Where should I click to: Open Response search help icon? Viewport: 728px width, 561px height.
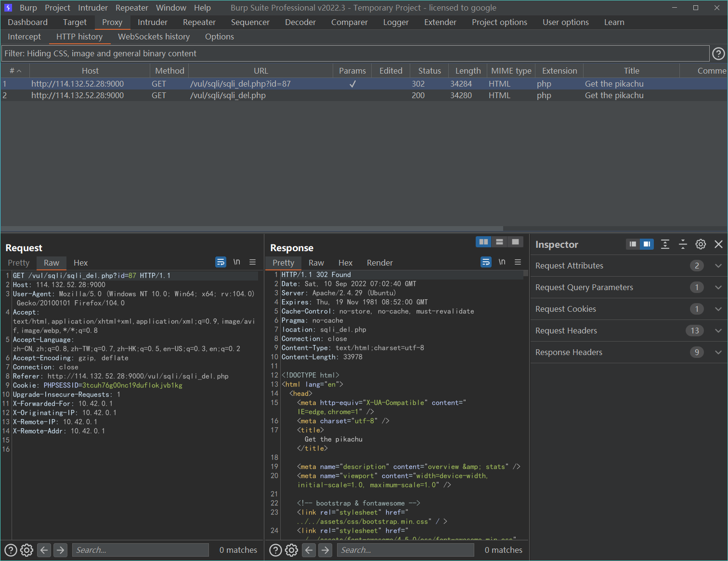[x=275, y=550]
